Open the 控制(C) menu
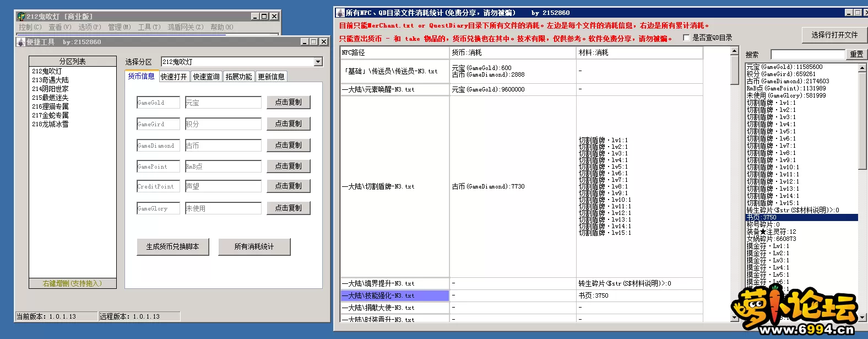Viewport: 868px width, 339px height. (30, 27)
